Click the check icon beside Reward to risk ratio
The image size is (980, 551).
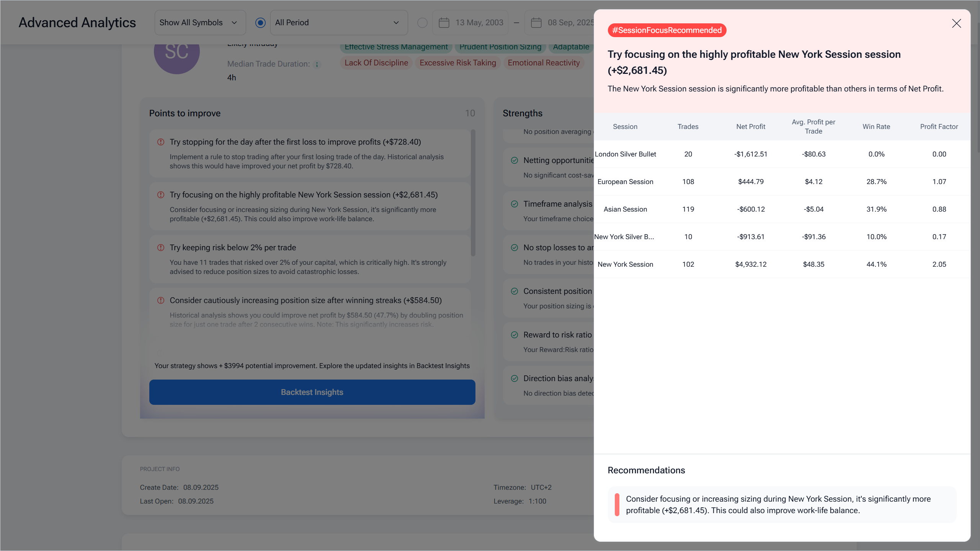(x=514, y=335)
